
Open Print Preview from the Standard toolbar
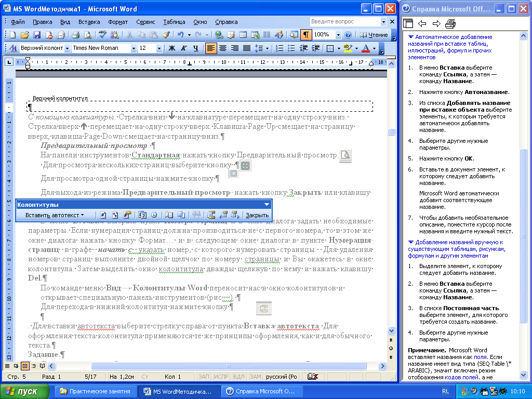[88, 35]
